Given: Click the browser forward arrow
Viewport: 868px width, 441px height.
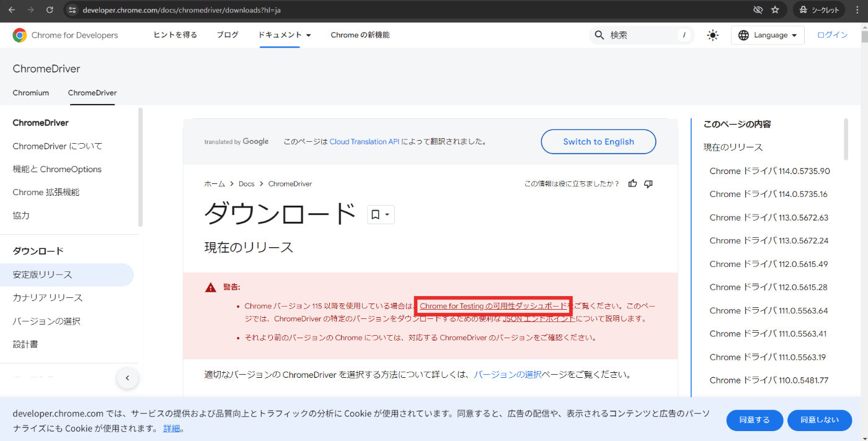Looking at the screenshot, I should point(30,10).
